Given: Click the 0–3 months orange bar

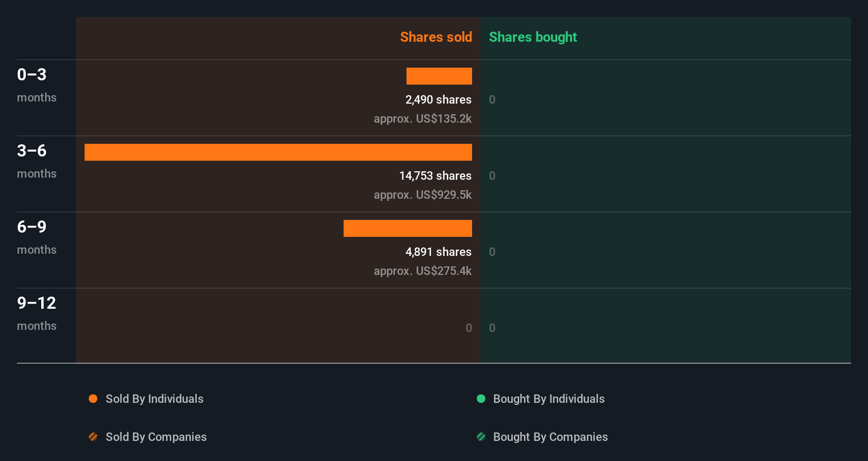Looking at the screenshot, I should (439, 76).
